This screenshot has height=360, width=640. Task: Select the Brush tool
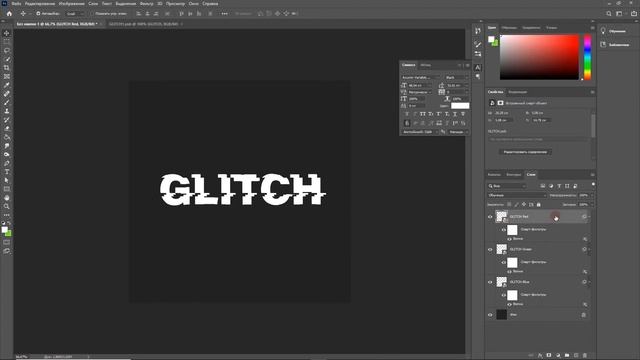point(7,102)
